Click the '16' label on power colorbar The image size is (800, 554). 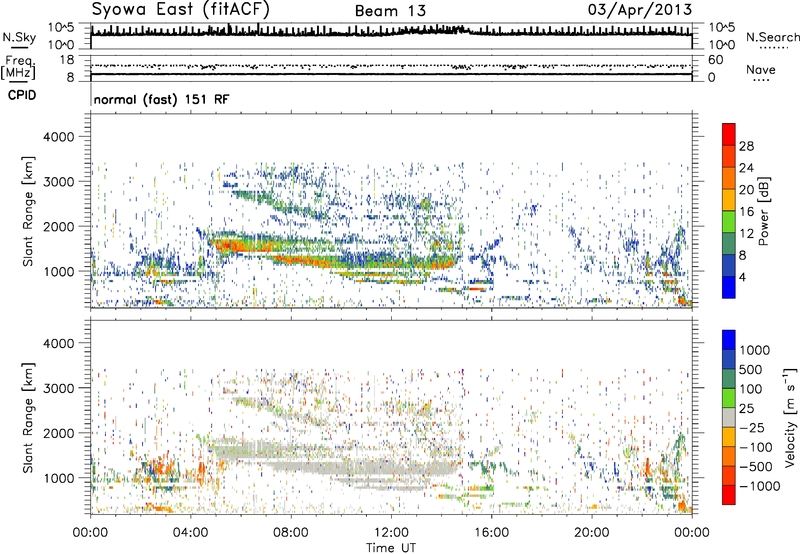[x=746, y=212]
